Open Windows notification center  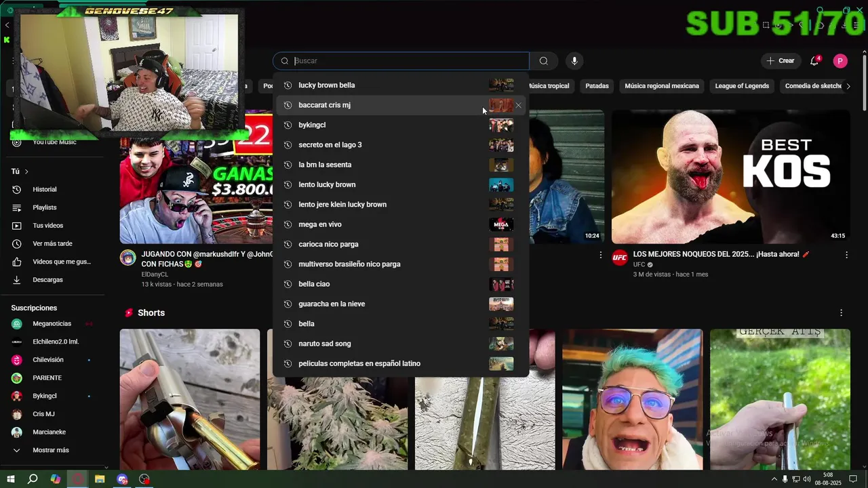854,479
